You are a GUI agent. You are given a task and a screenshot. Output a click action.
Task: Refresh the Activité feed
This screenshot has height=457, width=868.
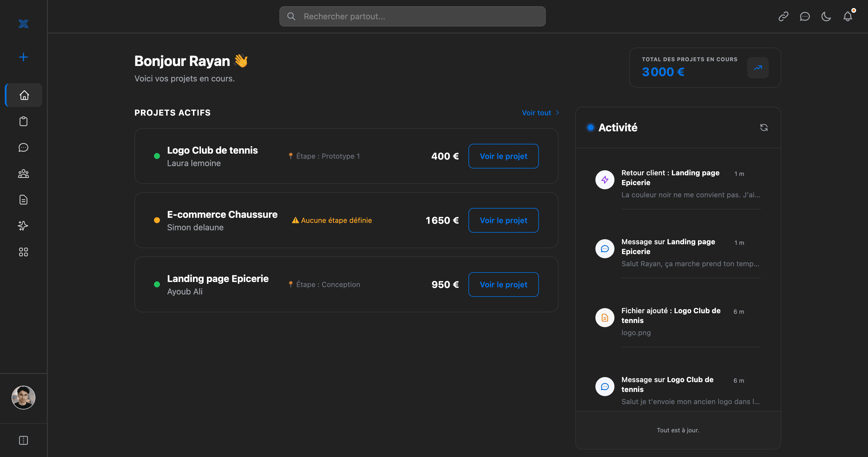764,127
